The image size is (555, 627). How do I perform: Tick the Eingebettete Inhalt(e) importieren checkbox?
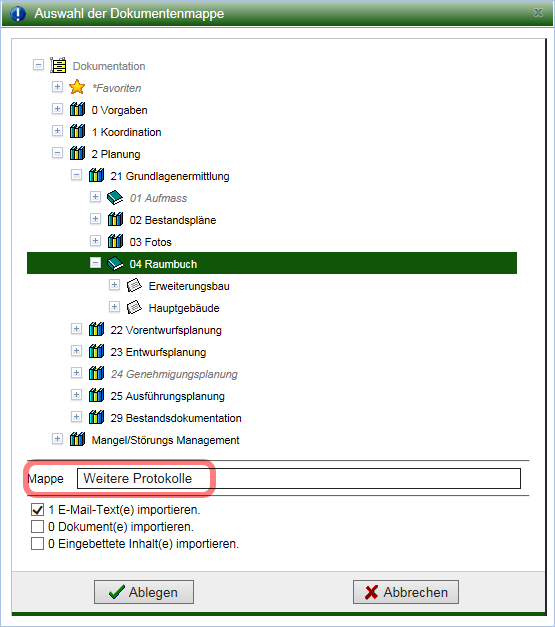tap(38, 544)
